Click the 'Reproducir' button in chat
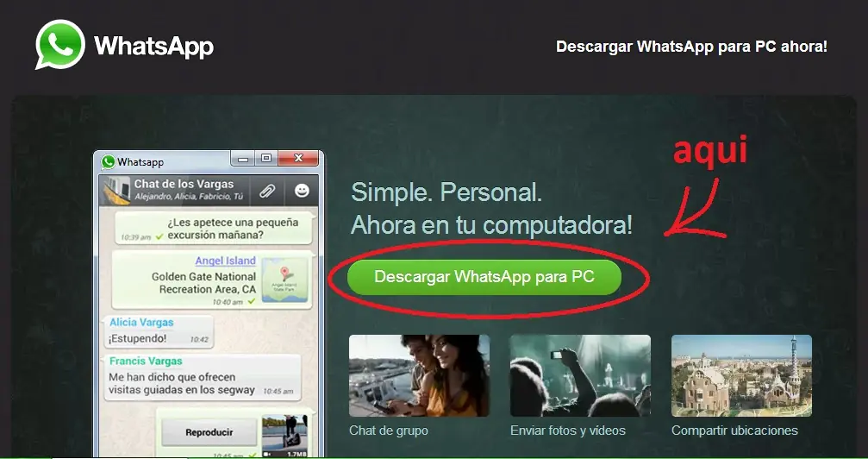 coord(209,432)
